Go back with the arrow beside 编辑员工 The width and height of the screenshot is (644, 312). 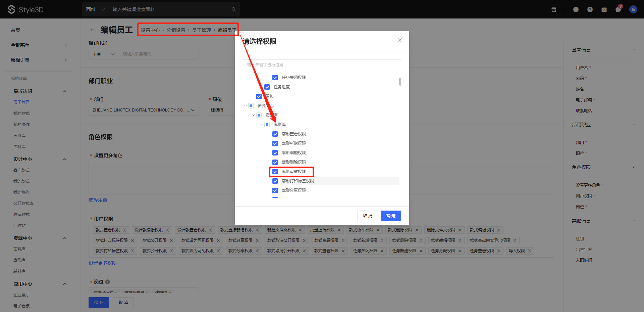(93, 30)
